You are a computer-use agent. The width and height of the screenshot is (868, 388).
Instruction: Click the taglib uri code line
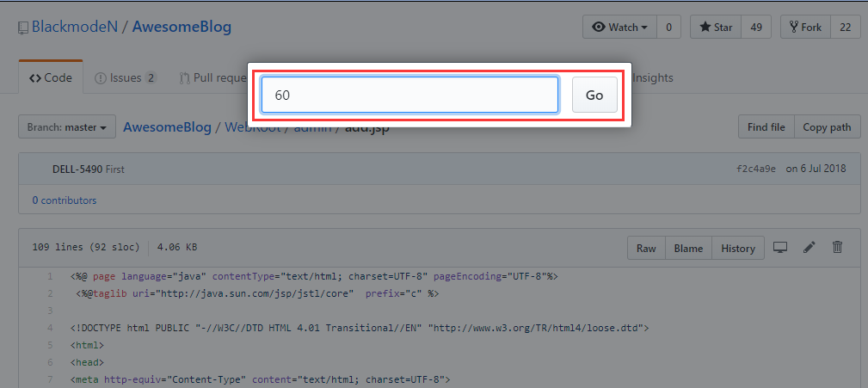tap(257, 293)
